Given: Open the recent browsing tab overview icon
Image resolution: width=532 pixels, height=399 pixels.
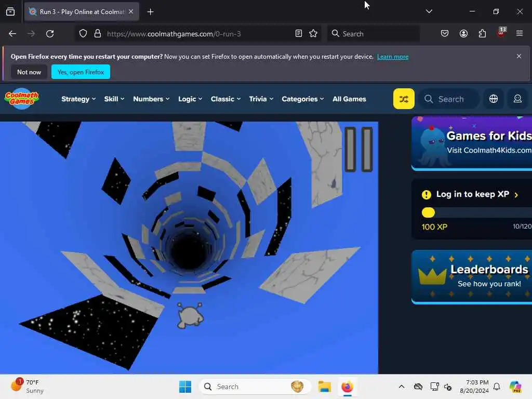Looking at the screenshot, I should pos(10,12).
